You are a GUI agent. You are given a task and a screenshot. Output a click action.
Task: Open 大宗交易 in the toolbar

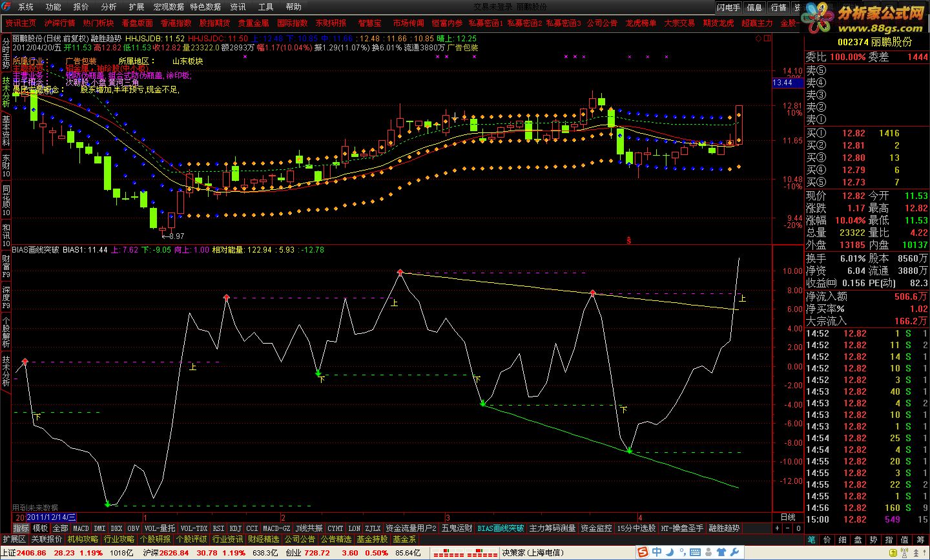tap(680, 23)
